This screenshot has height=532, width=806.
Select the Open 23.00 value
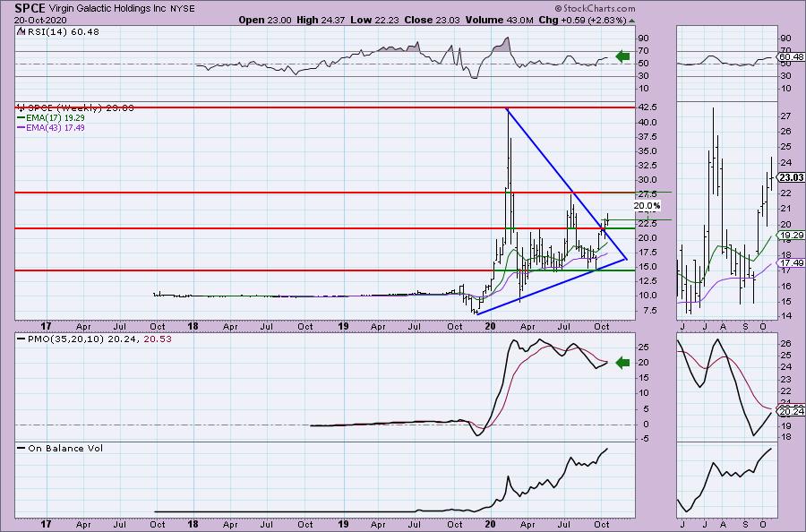point(265,20)
